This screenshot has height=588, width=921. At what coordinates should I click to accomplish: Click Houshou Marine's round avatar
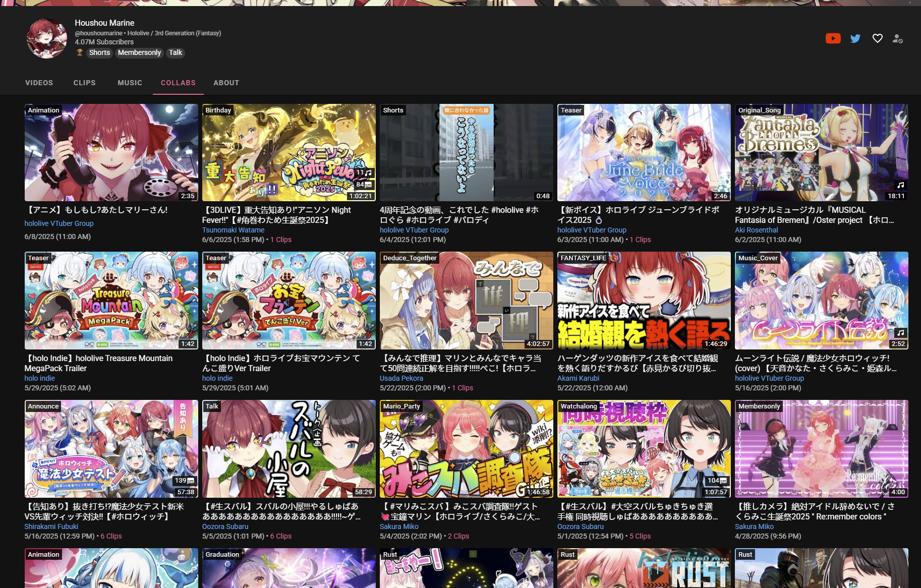[x=46, y=38]
